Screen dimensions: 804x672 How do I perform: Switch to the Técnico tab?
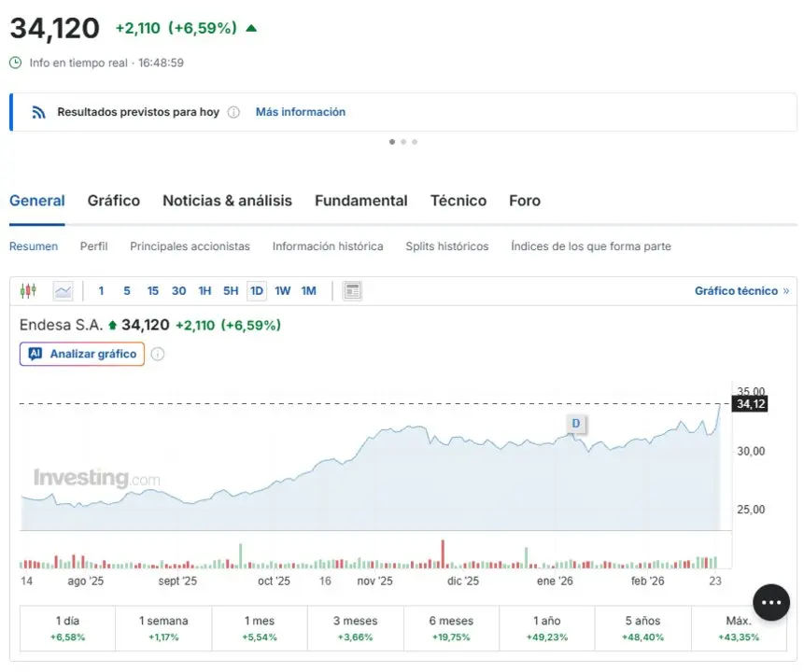tap(458, 201)
